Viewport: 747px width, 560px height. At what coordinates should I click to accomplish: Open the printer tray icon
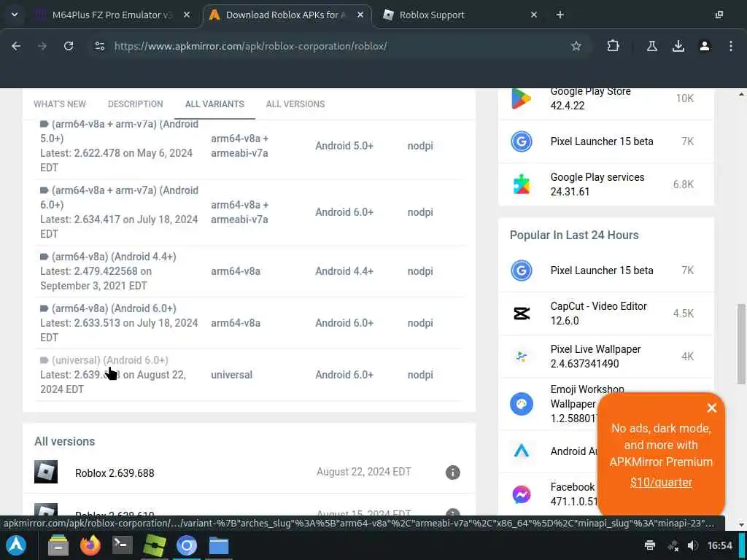[x=650, y=545]
